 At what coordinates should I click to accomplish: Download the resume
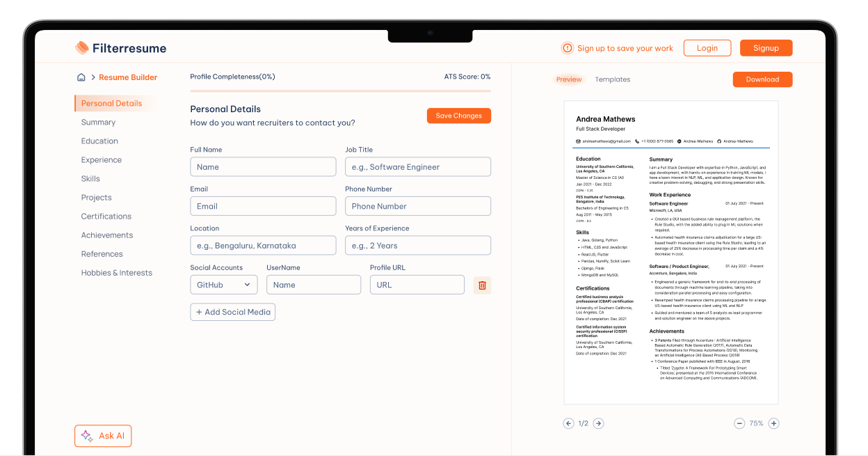pos(762,79)
